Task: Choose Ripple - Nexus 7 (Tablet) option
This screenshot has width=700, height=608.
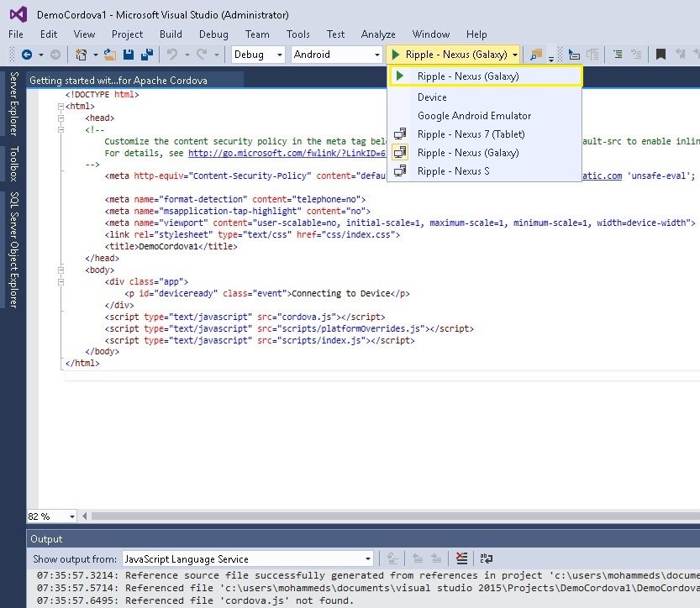Action: point(471,134)
